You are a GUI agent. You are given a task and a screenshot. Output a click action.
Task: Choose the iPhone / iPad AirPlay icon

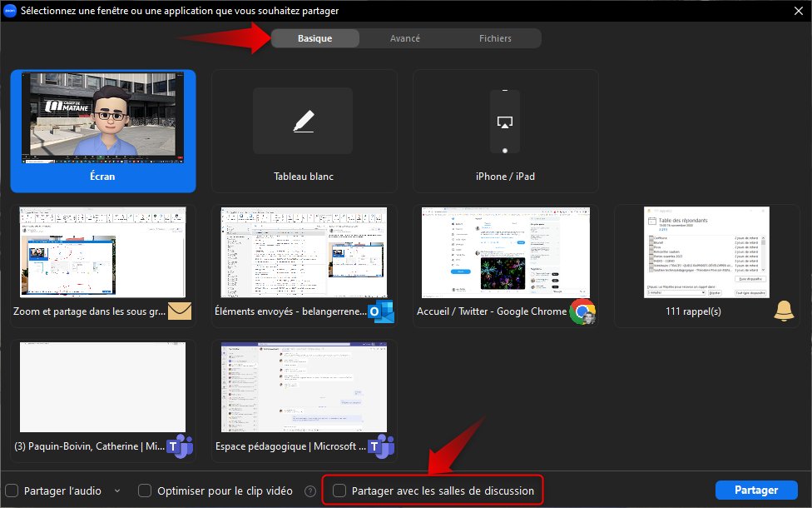pyautogui.click(x=505, y=122)
